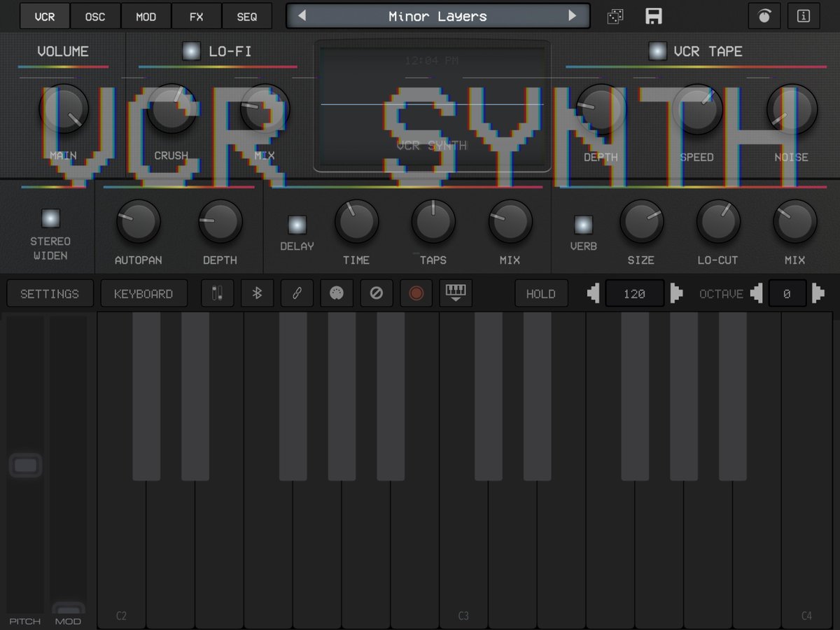Click the panic cancel circle icon
840x630 pixels.
point(377,294)
